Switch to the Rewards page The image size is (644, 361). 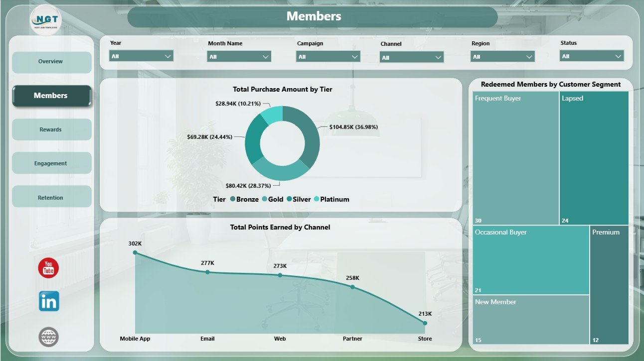pyautogui.click(x=51, y=129)
